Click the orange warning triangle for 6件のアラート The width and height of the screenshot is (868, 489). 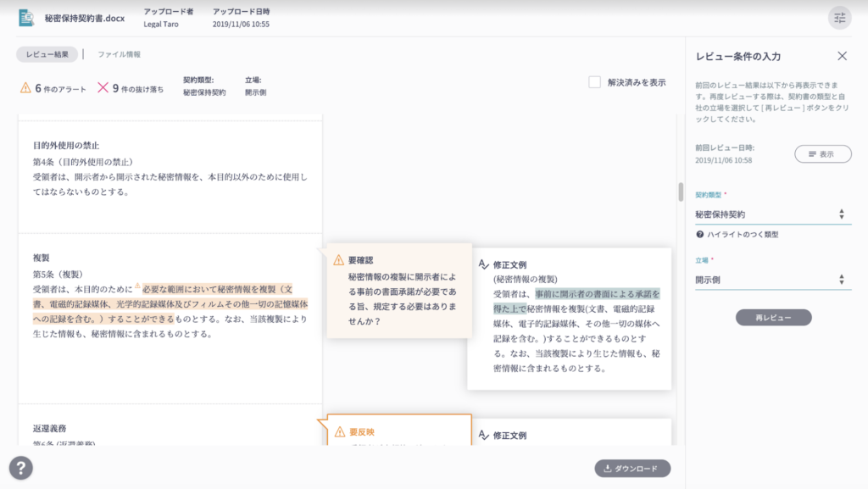pos(25,87)
